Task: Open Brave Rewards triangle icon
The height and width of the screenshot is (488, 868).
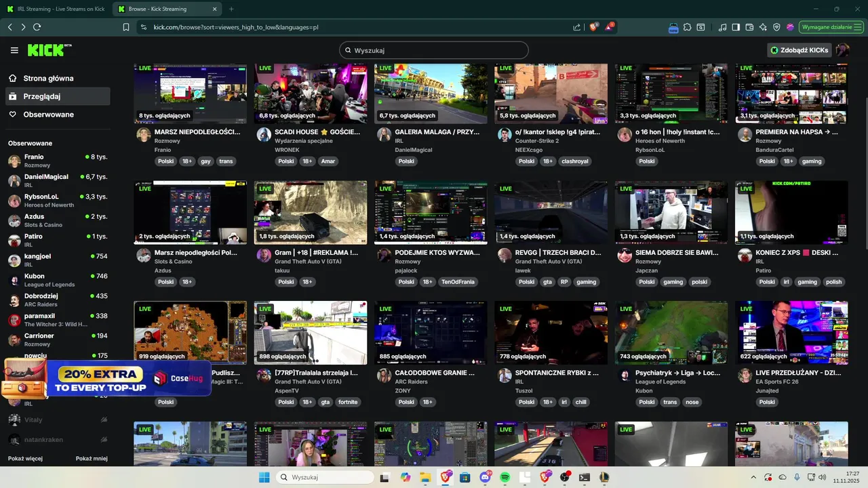Action: click(x=609, y=27)
